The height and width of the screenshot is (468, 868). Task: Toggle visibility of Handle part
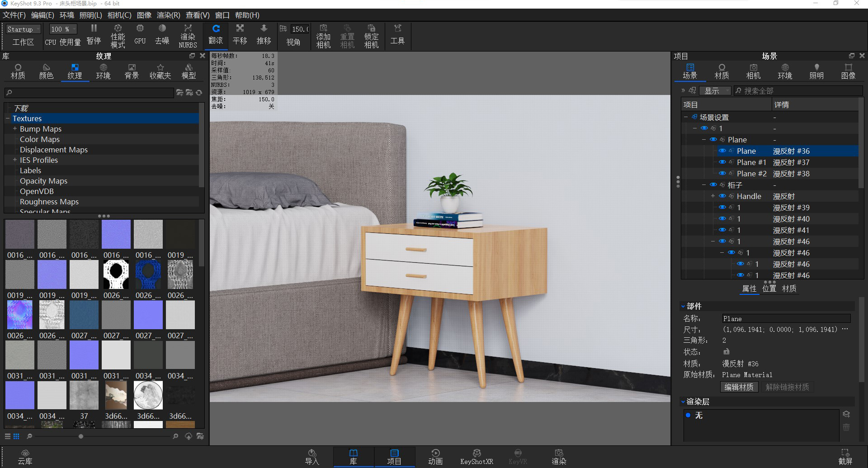point(722,196)
